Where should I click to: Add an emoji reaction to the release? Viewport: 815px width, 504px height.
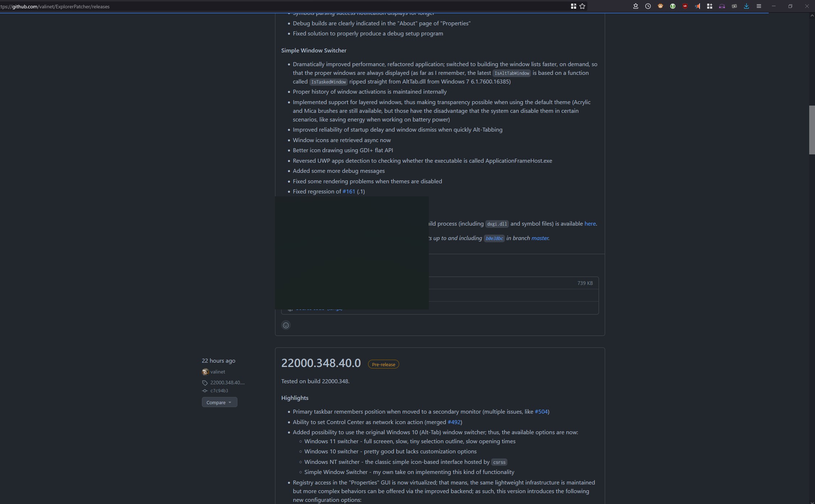(x=286, y=325)
